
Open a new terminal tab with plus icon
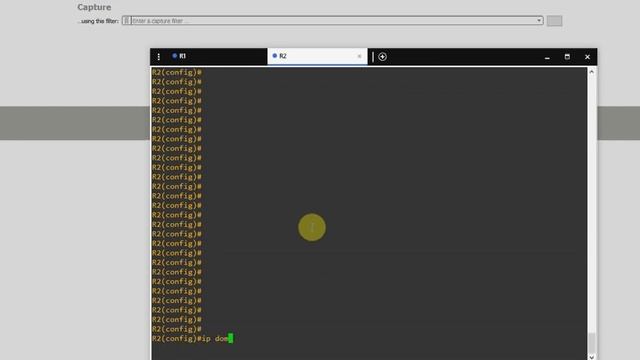pos(382,57)
